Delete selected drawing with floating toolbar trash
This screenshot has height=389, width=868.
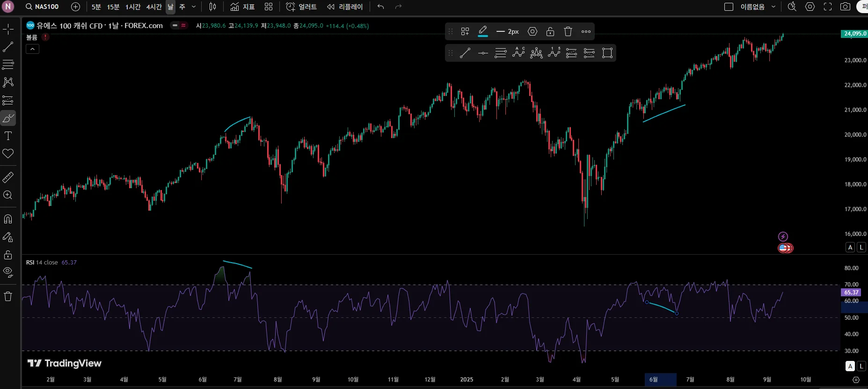568,31
